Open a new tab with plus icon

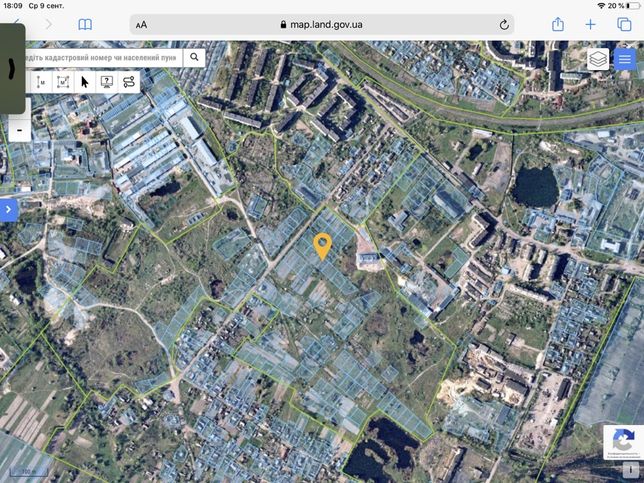pos(590,25)
